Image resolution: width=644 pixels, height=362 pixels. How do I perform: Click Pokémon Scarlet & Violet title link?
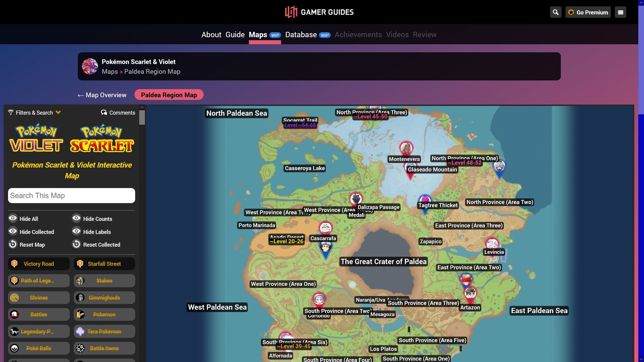[139, 62]
